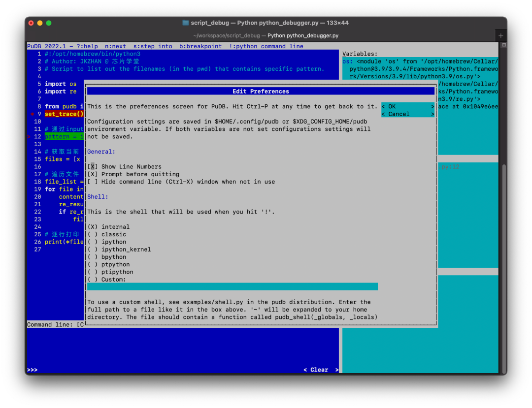Select the ptpython shell radio option
This screenshot has width=532, height=408.
[92, 264]
